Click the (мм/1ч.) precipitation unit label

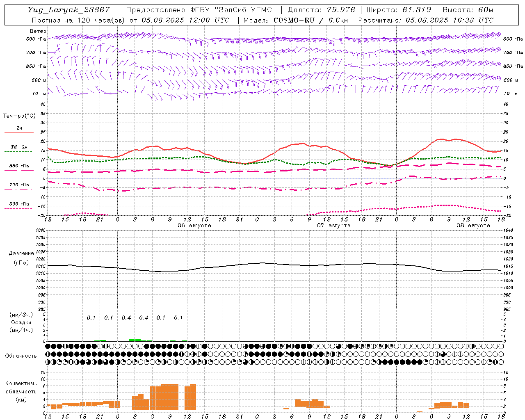(x=21, y=330)
